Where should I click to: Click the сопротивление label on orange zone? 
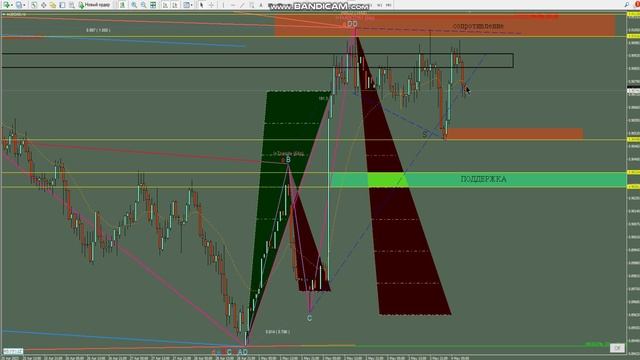tap(478, 26)
